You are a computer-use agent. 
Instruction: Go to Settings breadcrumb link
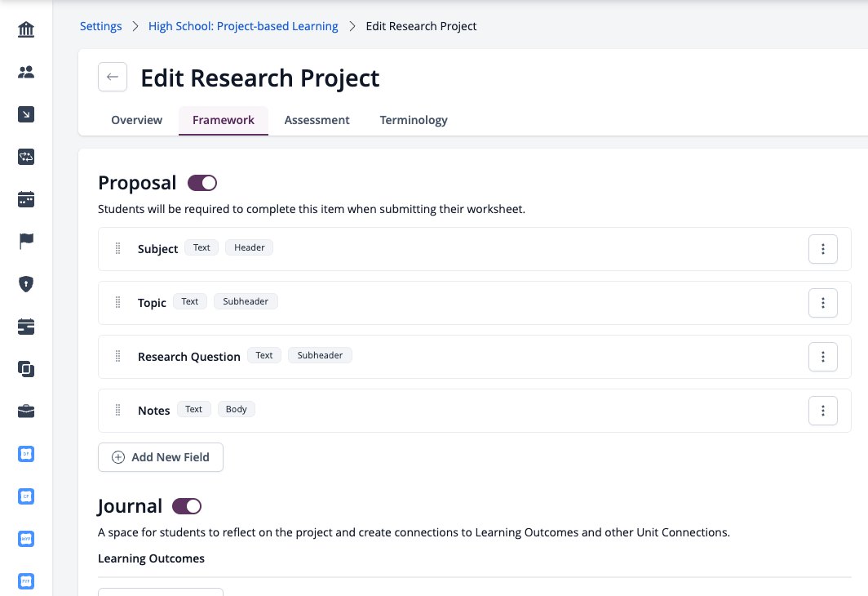click(101, 26)
